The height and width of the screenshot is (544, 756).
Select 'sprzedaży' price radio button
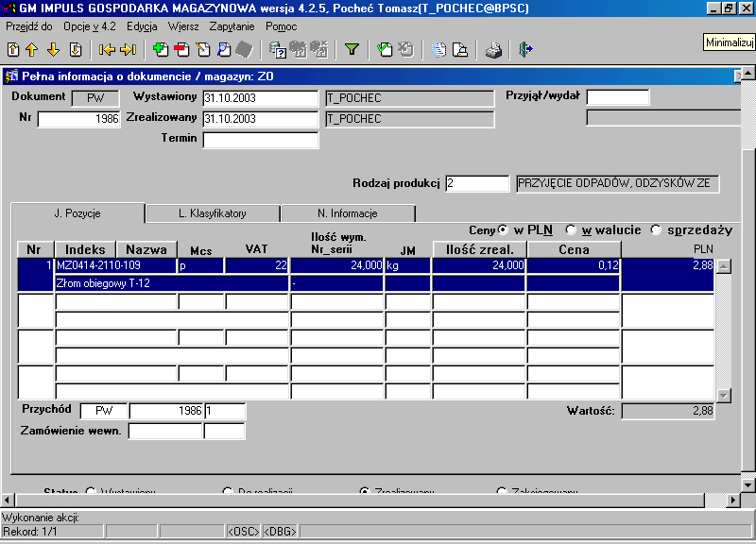click(656, 229)
